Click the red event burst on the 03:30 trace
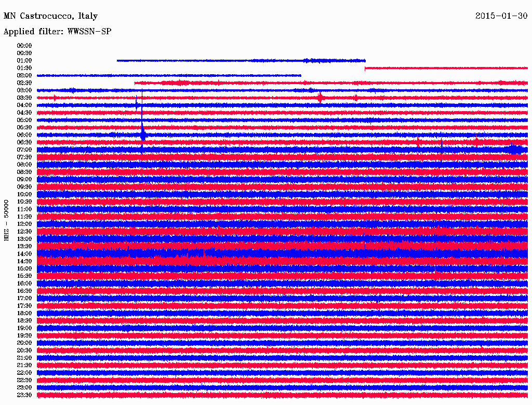Image resolution: width=532 pixels, height=405 pixels. (320, 98)
